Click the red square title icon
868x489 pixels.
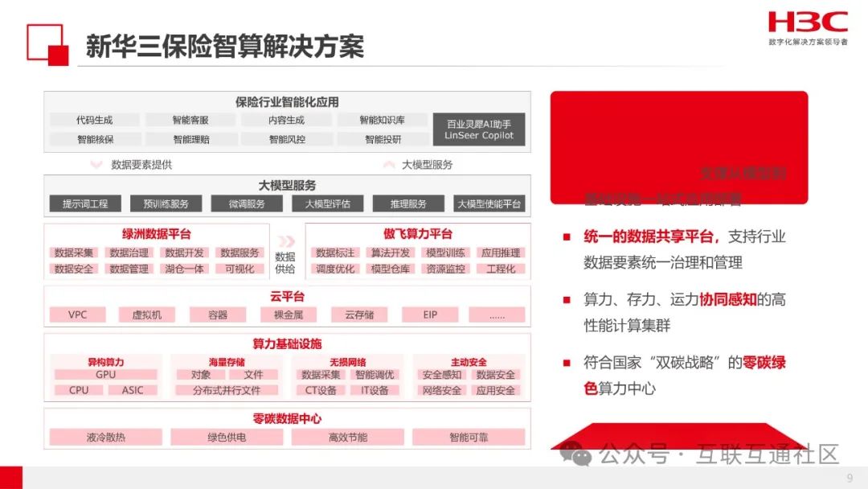[47, 45]
